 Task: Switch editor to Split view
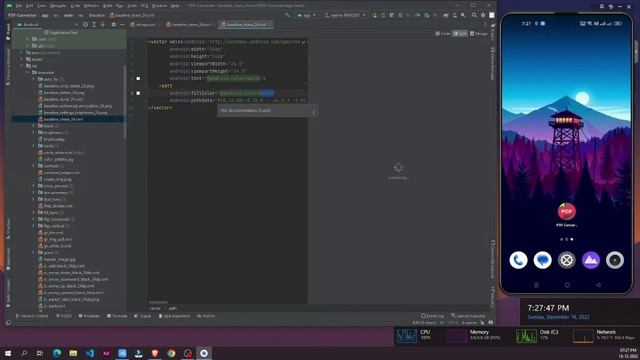(x=460, y=33)
